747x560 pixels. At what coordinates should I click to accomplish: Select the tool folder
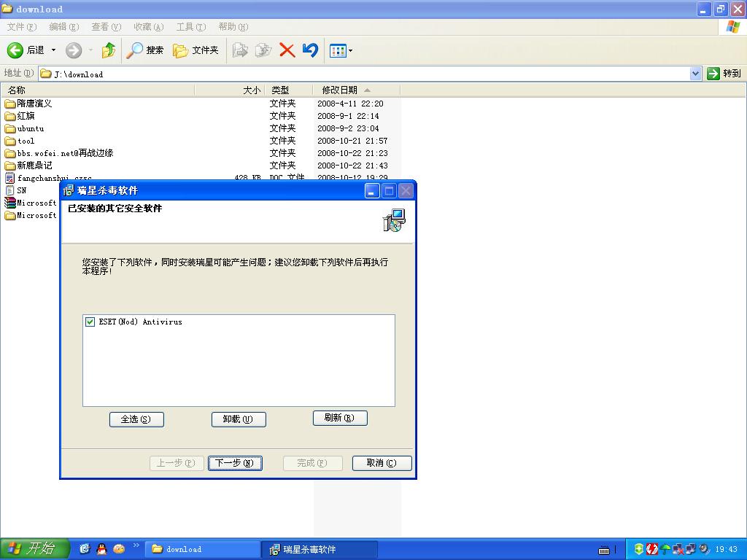tap(20, 141)
